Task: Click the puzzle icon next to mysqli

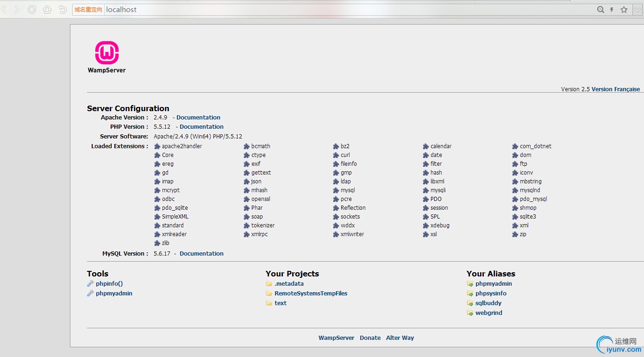Action: point(426,190)
